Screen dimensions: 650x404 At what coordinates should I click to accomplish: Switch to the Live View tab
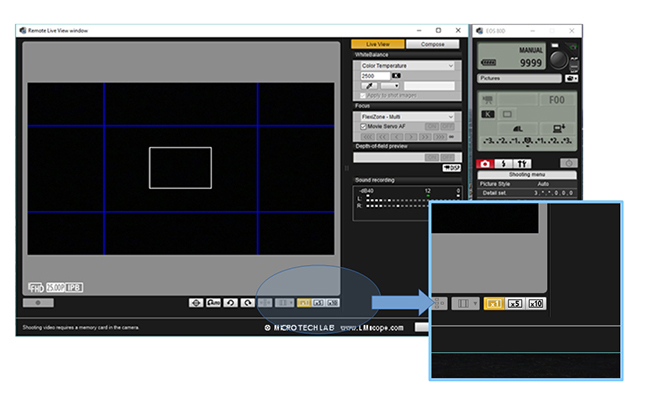[x=378, y=44]
